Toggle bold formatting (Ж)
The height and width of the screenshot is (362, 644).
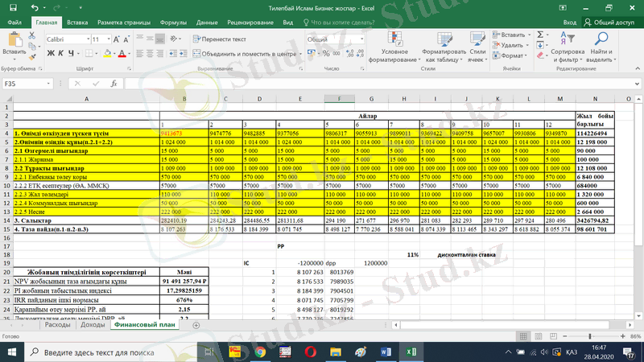click(x=50, y=54)
